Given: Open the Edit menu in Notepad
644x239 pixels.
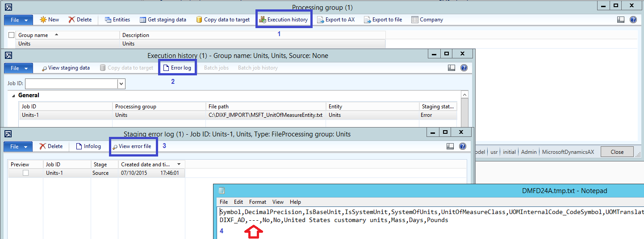Looking at the screenshot, I should coord(238,202).
